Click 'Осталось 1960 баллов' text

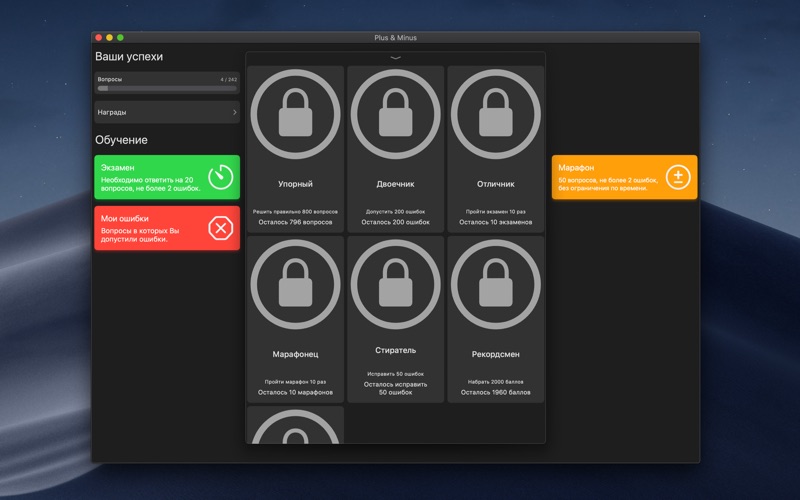tap(495, 392)
